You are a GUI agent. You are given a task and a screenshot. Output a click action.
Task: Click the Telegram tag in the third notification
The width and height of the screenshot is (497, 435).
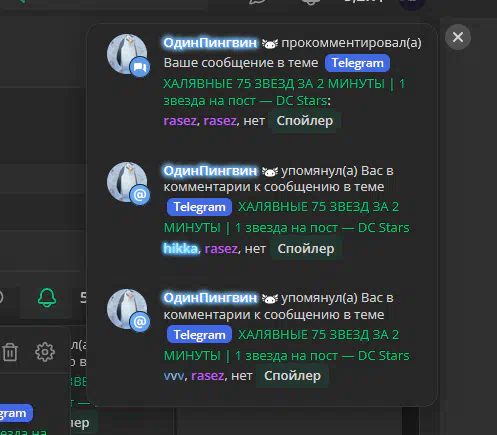199,335
